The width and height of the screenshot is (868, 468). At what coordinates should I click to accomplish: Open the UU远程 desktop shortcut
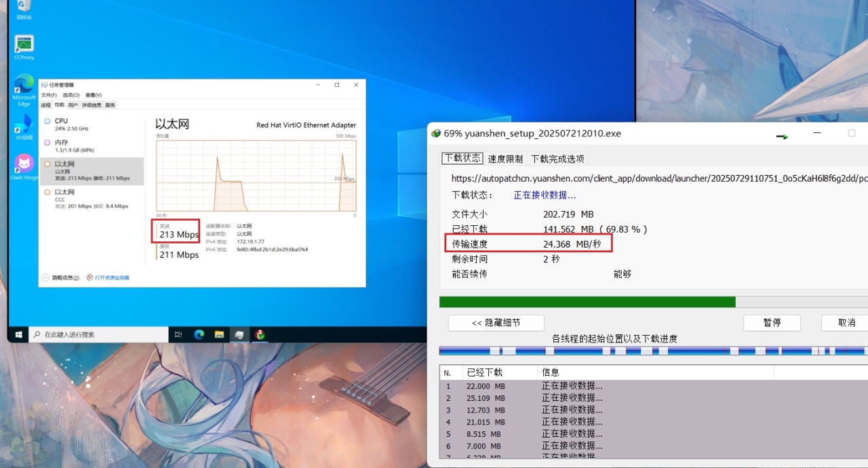(24, 127)
